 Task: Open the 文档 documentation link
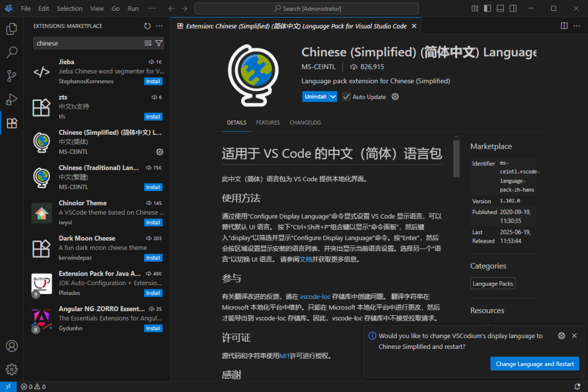305,259
